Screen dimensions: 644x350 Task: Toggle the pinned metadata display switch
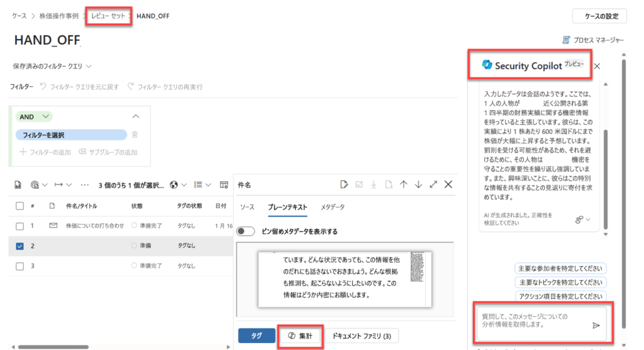pos(246,231)
